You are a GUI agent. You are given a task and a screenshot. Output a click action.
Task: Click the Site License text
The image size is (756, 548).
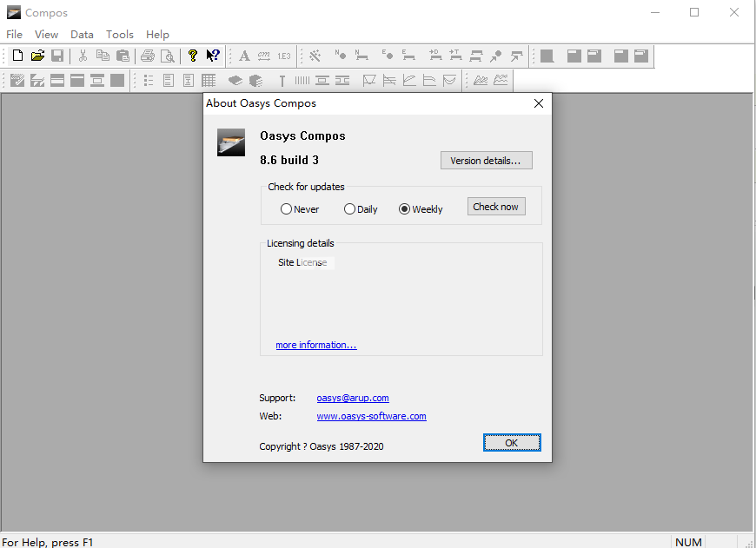click(302, 262)
